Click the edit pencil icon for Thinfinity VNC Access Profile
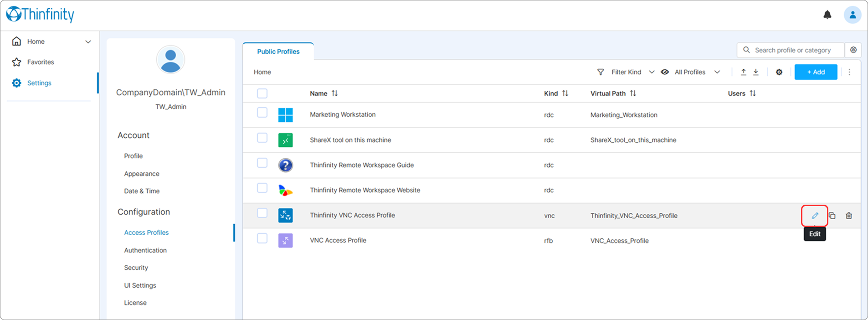 coord(815,216)
